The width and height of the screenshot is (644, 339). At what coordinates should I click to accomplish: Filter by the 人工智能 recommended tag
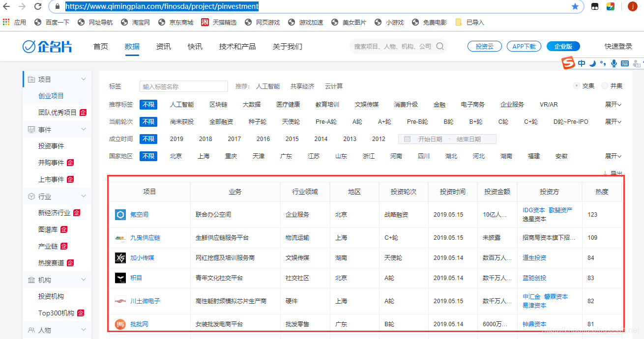182,105
